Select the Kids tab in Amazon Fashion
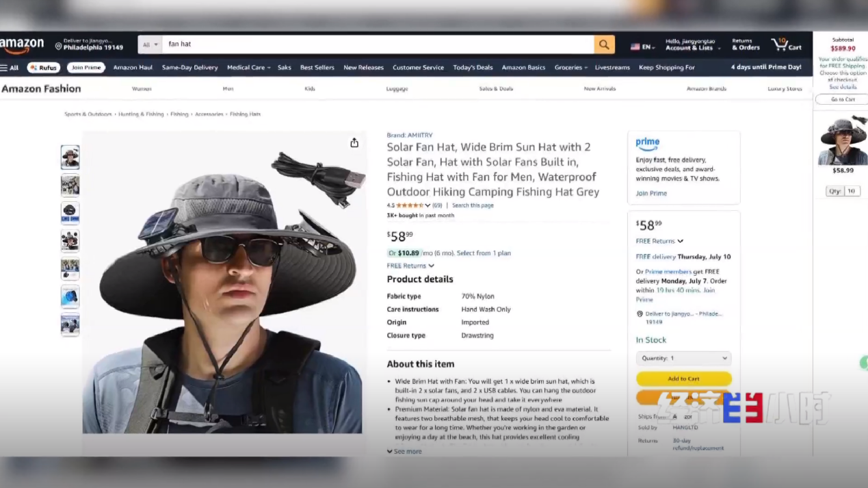 point(310,89)
